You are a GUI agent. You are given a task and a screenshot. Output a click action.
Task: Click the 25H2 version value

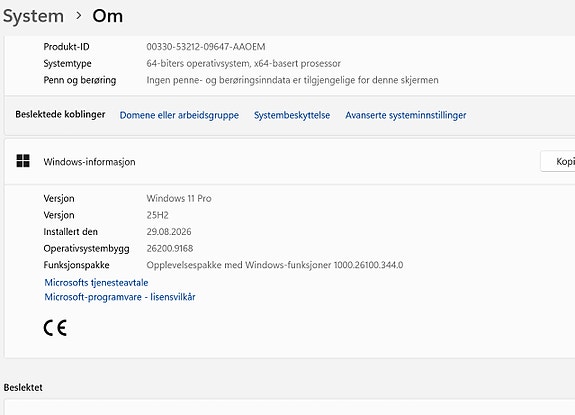tap(157, 215)
